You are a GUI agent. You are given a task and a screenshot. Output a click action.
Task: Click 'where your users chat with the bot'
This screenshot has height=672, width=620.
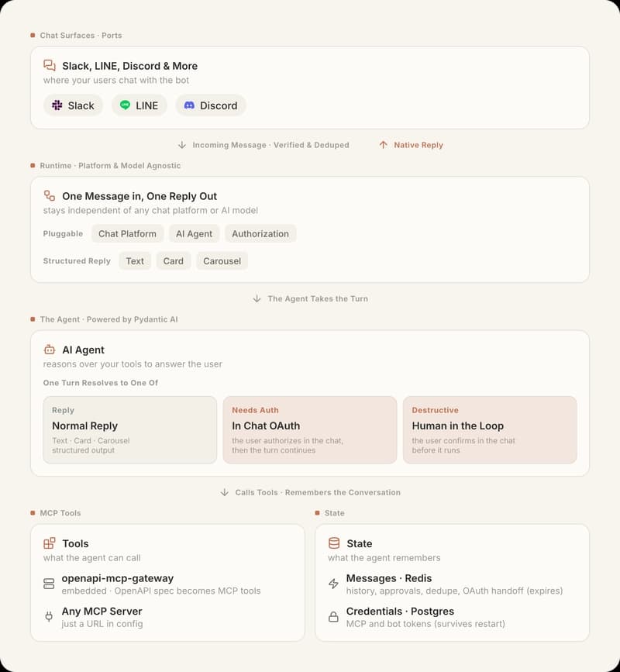[115, 80]
